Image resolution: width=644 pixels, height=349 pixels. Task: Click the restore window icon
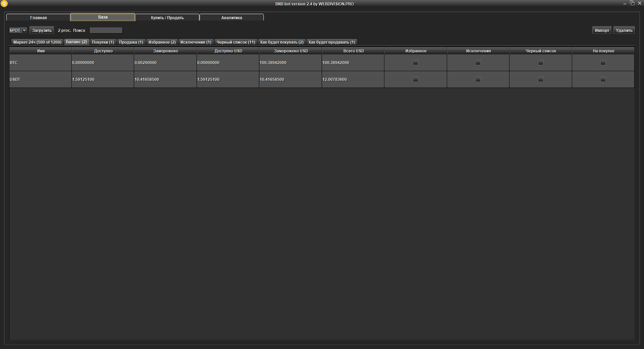click(632, 3)
